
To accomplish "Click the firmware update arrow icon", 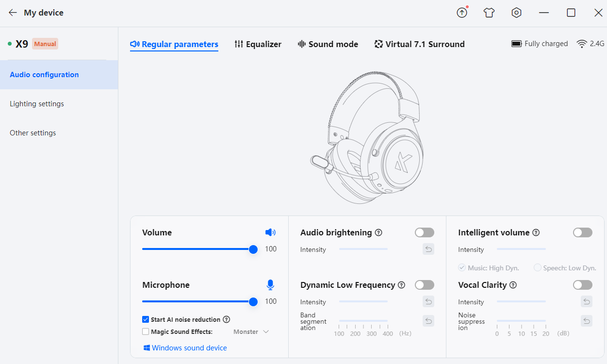I will [x=462, y=13].
